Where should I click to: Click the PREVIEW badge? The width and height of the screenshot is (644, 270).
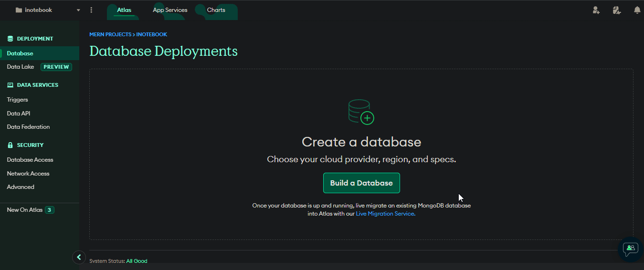click(x=56, y=67)
